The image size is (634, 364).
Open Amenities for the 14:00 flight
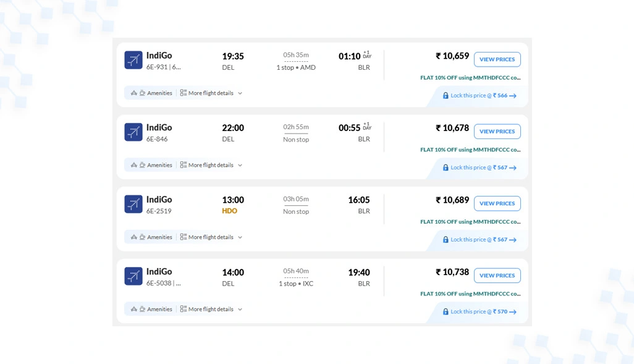pos(151,309)
